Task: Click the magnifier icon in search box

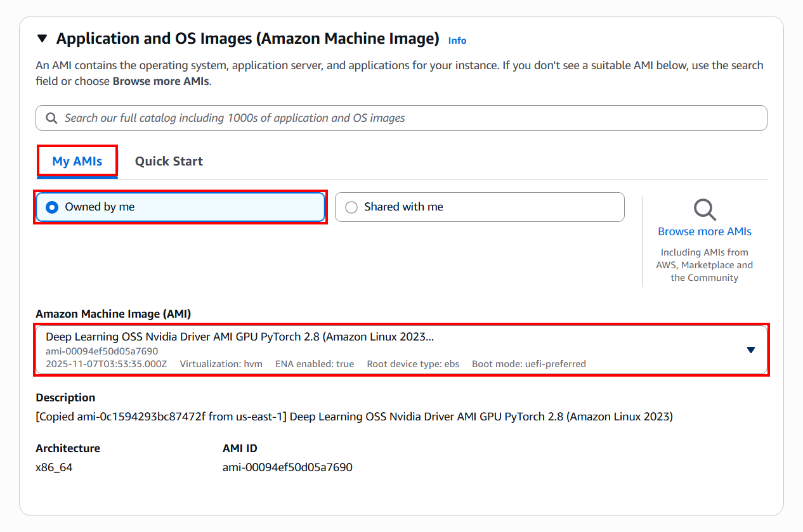Action: pos(51,118)
